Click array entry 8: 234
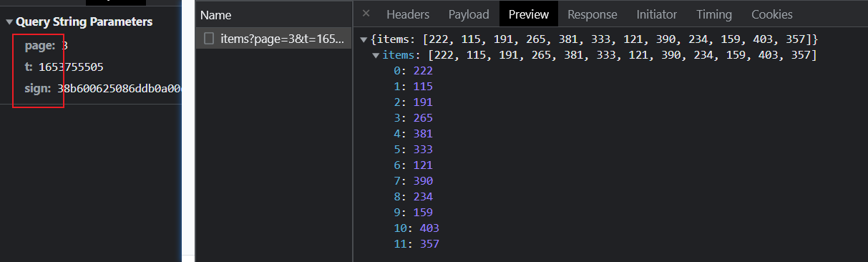 point(413,197)
